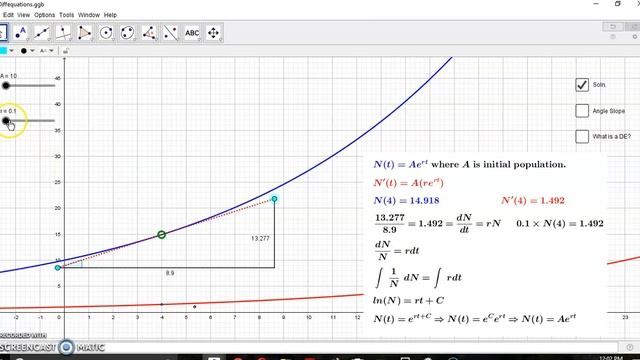The height and width of the screenshot is (360, 640).
Task: Select the Angle measurement tool
Action: [149, 33]
